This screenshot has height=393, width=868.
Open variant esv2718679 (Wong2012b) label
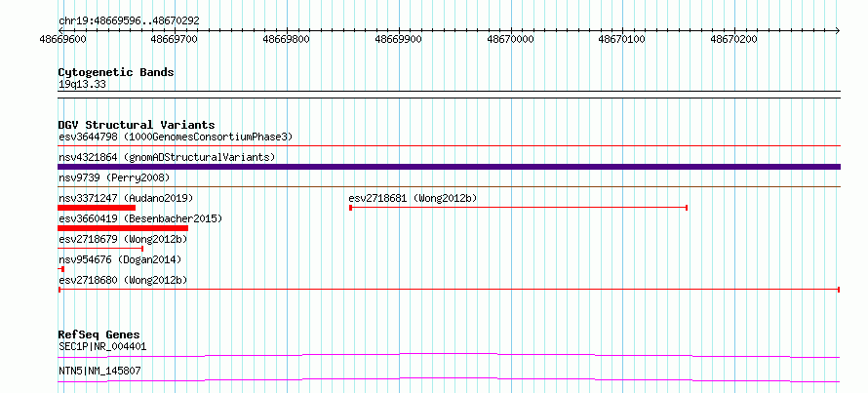[123, 239]
